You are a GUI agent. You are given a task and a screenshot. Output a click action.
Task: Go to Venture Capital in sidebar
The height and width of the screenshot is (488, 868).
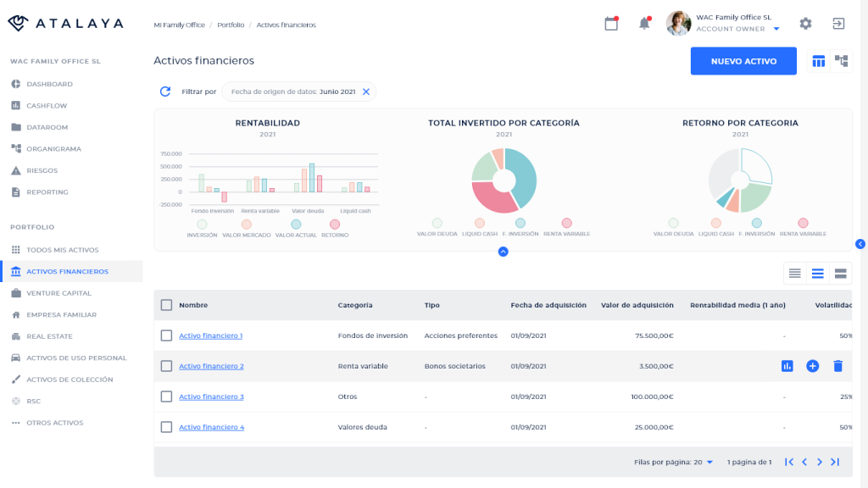point(58,293)
